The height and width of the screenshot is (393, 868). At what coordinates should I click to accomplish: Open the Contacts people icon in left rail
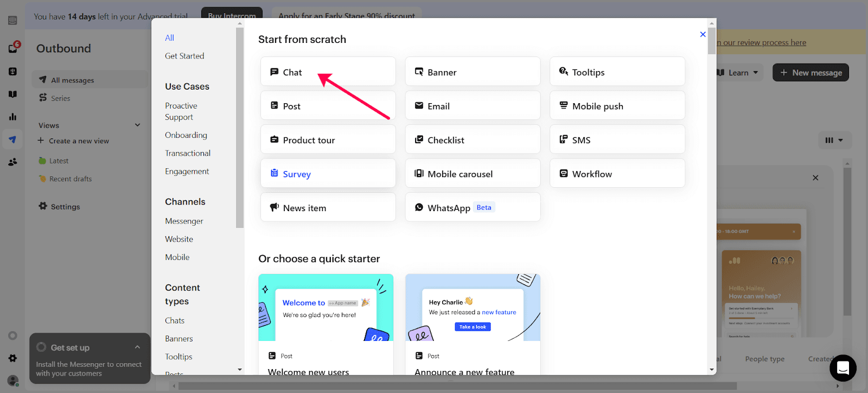(13, 162)
